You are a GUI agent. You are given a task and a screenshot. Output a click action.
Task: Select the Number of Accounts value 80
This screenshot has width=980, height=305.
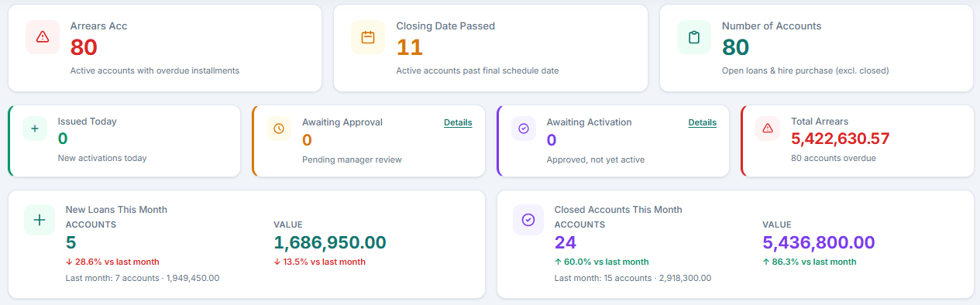click(x=735, y=48)
